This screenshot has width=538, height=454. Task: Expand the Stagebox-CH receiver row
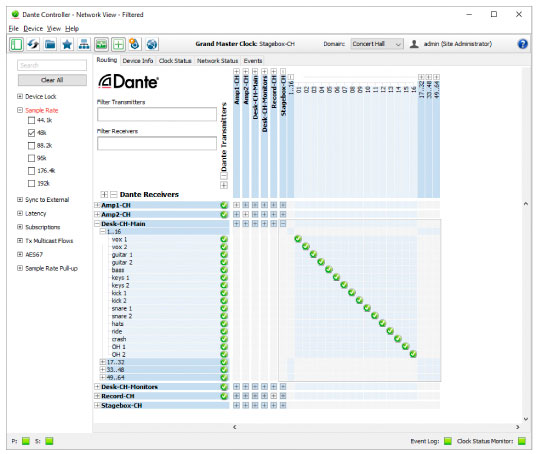point(97,405)
